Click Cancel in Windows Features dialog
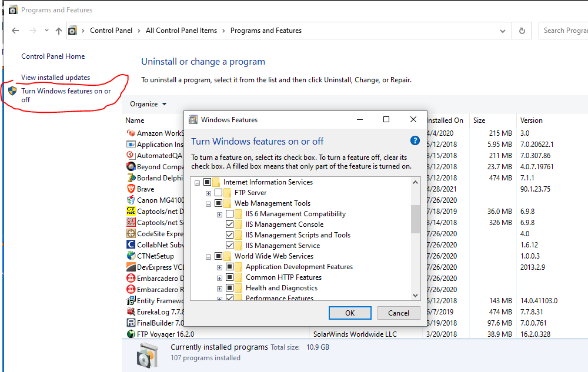Image resolution: width=588 pixels, height=372 pixels. pos(399,313)
